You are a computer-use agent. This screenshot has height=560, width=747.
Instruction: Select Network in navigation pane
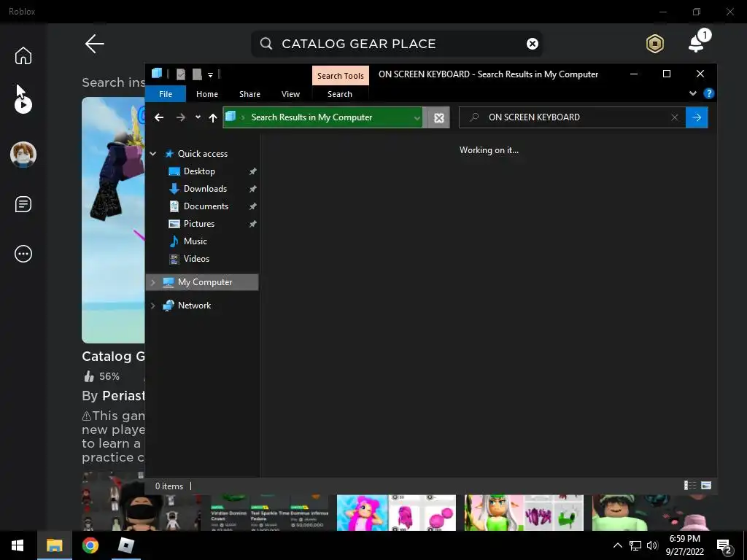(x=194, y=306)
